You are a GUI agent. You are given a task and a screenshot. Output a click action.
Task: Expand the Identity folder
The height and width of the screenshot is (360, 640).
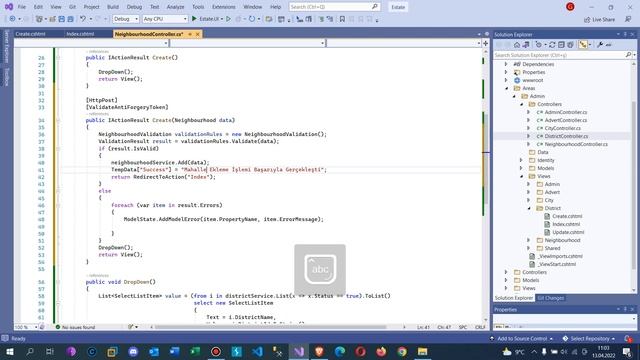click(x=521, y=160)
